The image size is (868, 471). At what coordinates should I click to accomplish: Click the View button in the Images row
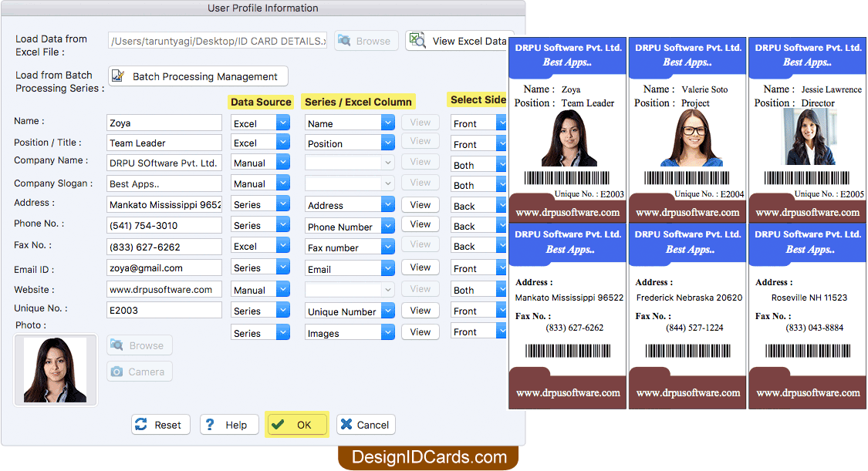420,331
